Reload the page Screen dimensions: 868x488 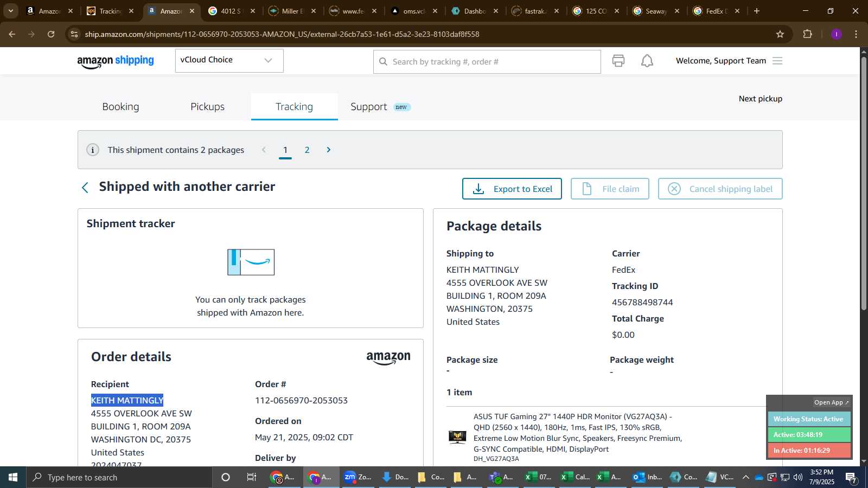point(51,34)
